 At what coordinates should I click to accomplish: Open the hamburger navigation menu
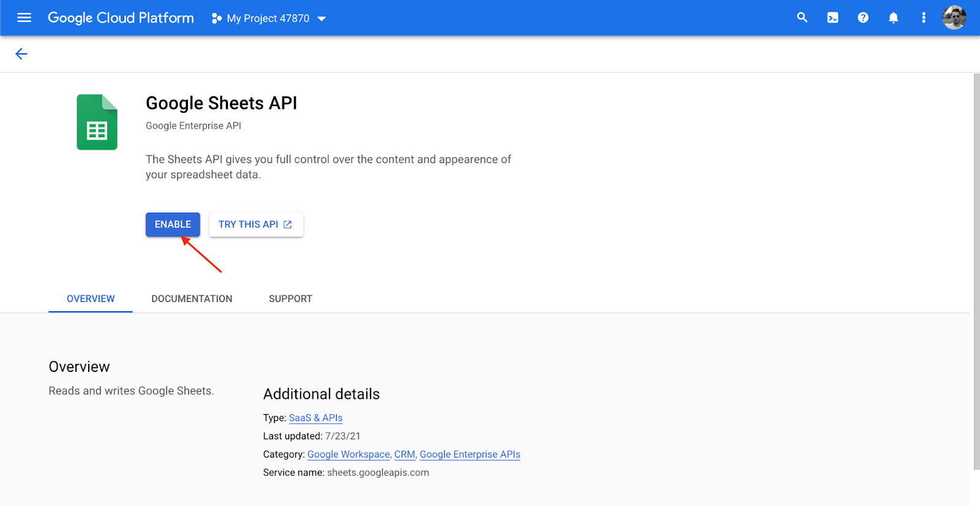click(24, 18)
